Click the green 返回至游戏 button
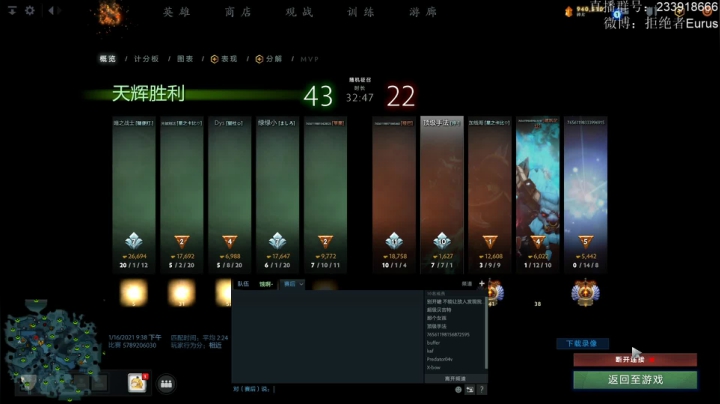 [635, 380]
